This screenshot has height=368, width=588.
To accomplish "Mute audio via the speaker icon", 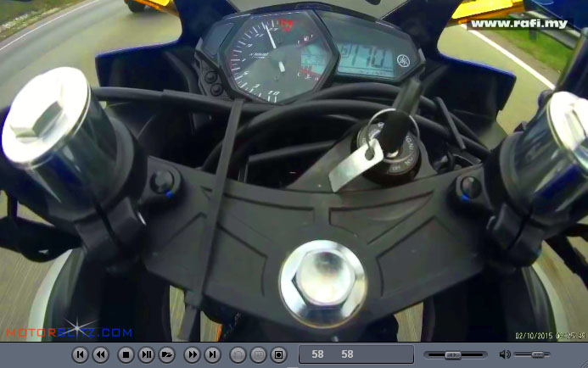I will click(506, 354).
